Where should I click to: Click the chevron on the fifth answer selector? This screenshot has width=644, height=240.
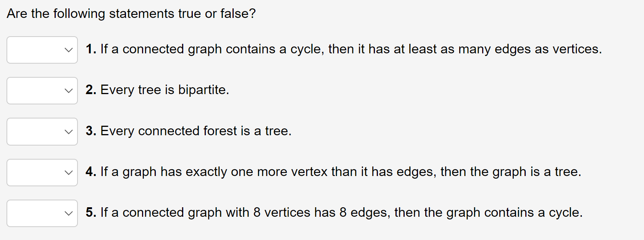click(68, 213)
